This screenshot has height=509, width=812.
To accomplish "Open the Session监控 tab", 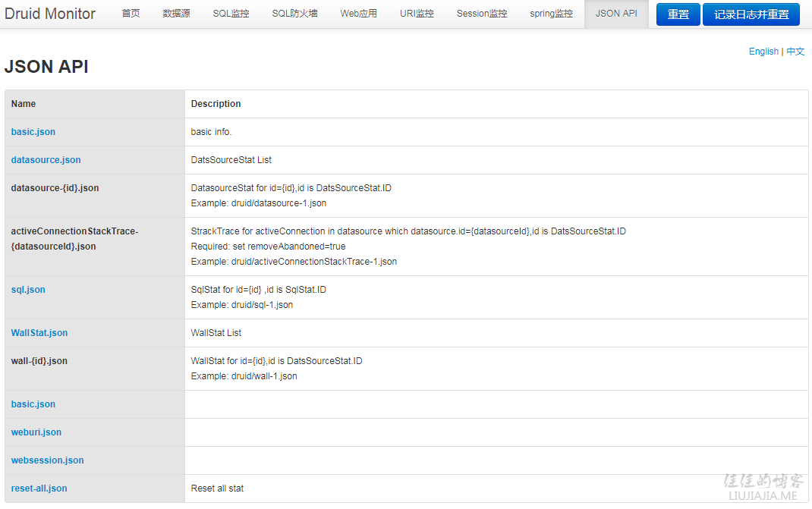I will coord(481,14).
